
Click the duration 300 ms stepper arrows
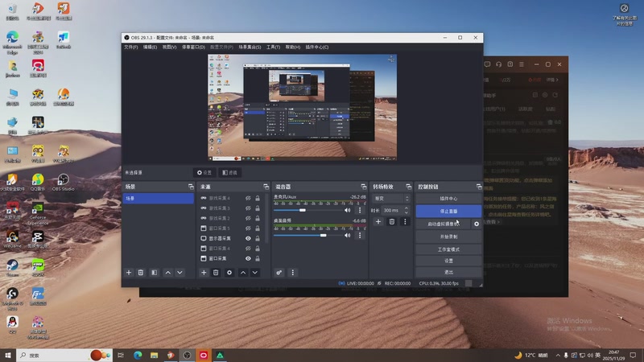[407, 210]
